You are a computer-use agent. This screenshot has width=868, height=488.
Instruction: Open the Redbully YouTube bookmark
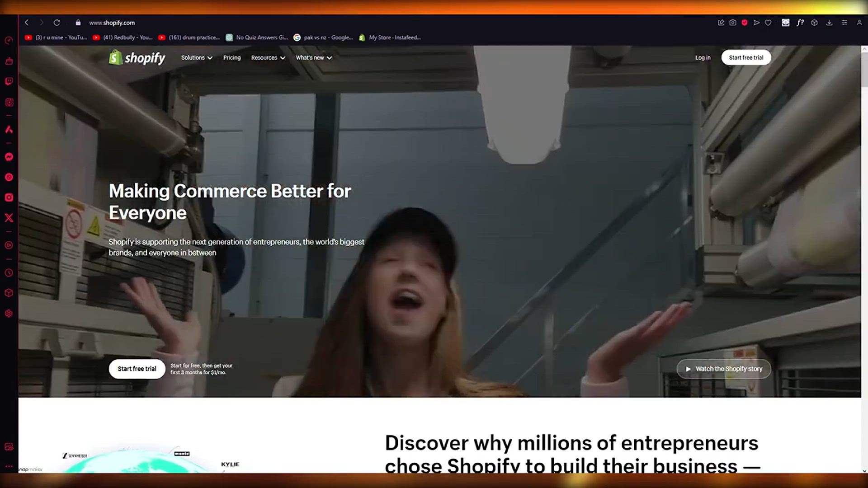pos(122,38)
